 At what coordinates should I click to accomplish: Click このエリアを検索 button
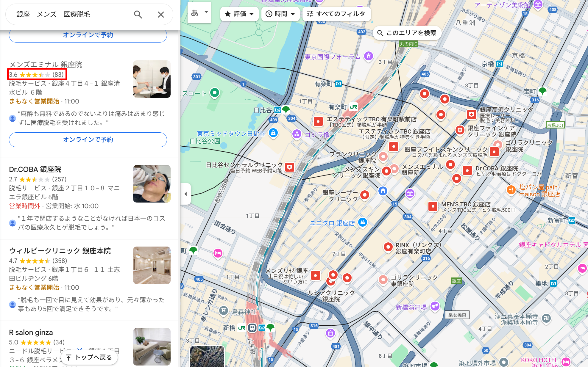[407, 33]
